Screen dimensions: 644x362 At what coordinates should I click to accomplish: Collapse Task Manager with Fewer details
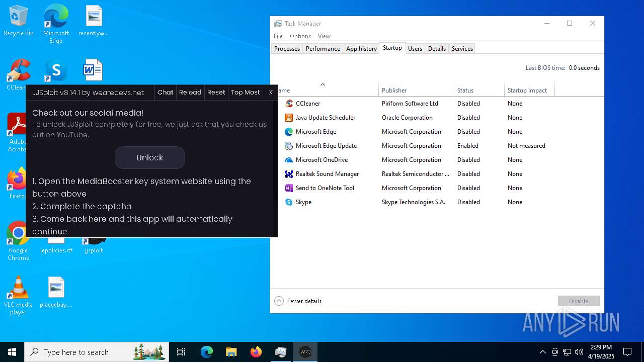[298, 301]
